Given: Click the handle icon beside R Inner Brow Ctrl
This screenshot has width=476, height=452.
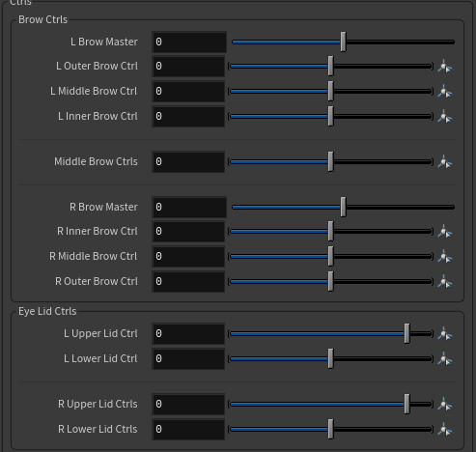Looking at the screenshot, I should click(445, 232).
